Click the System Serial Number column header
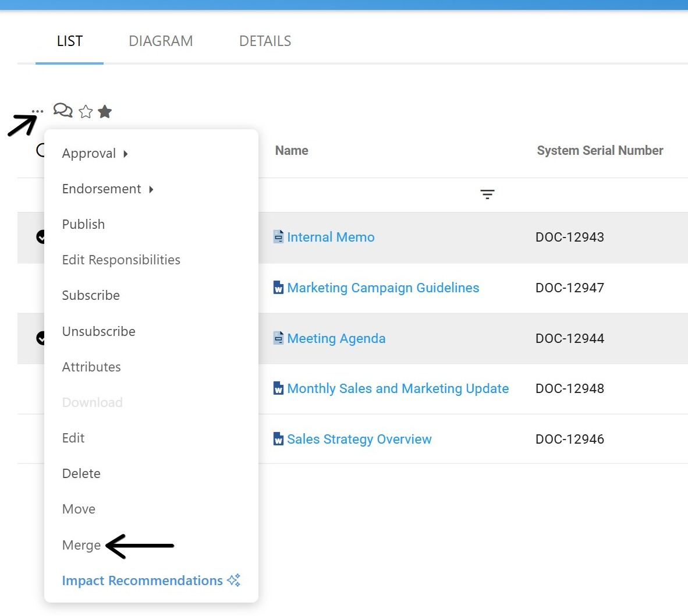The width and height of the screenshot is (688, 616). pos(600,151)
